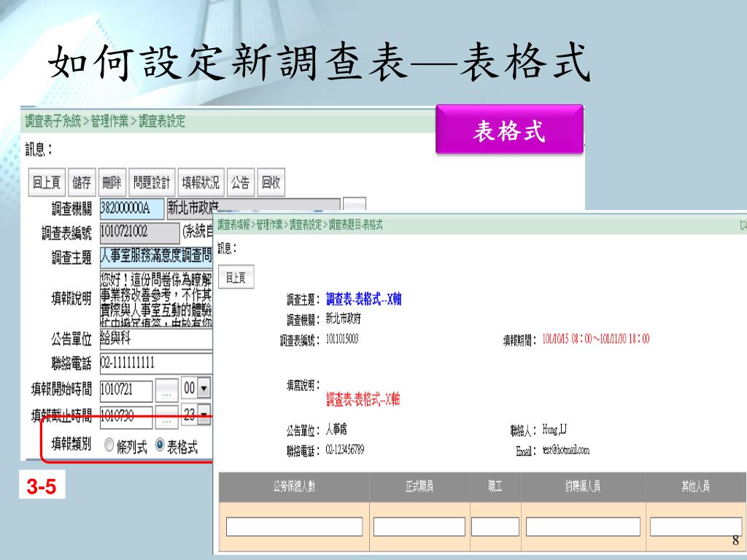Click the red 調查表-表格式--X軸 description text
The width and height of the screenshot is (747, 560).
pos(363,399)
